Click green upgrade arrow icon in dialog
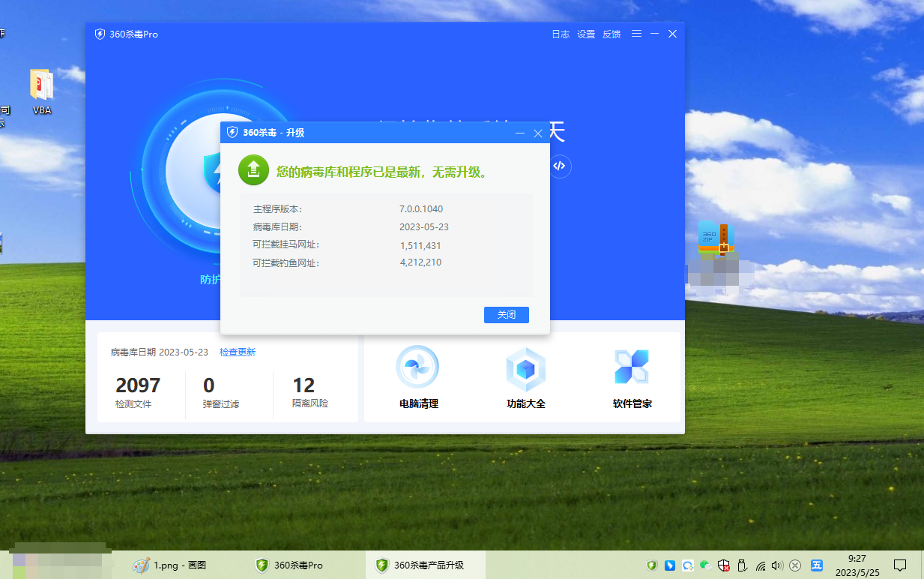The height and width of the screenshot is (579, 924). 253,170
